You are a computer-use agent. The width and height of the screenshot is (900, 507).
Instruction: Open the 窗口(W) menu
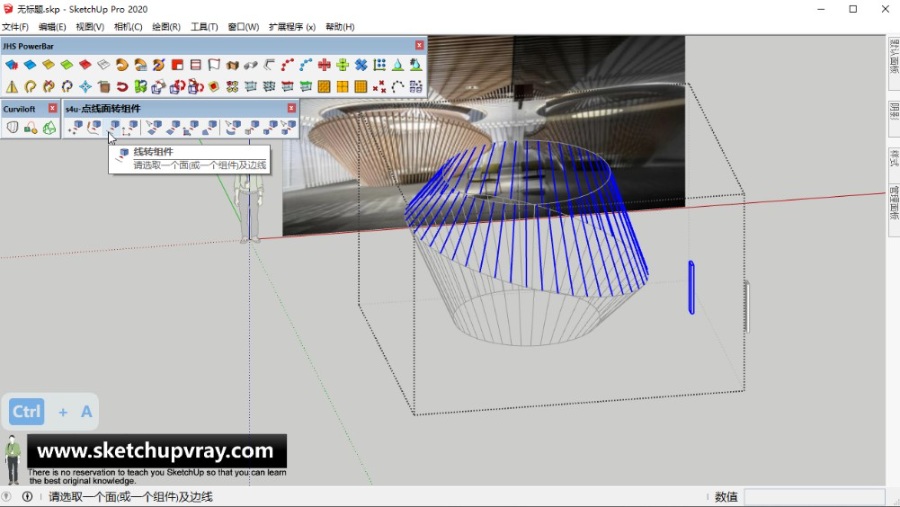click(x=243, y=27)
